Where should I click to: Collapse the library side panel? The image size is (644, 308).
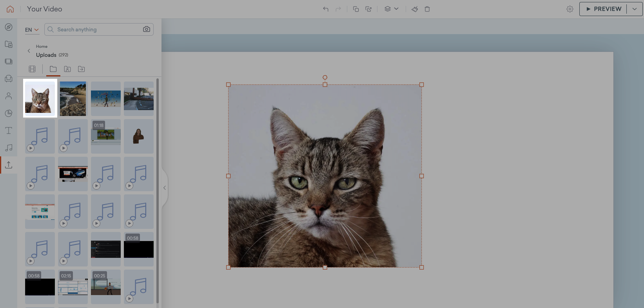165,188
